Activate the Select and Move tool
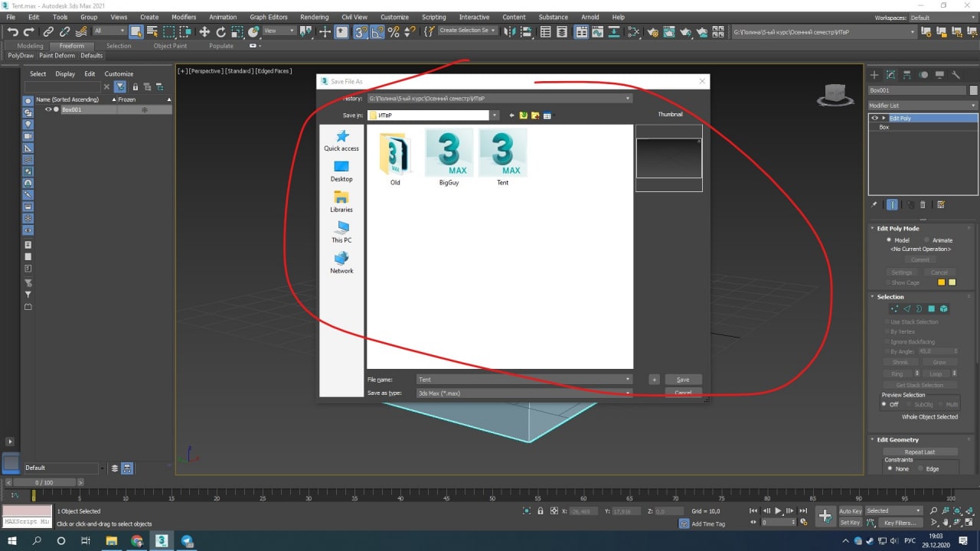The width and height of the screenshot is (980, 551). click(204, 31)
